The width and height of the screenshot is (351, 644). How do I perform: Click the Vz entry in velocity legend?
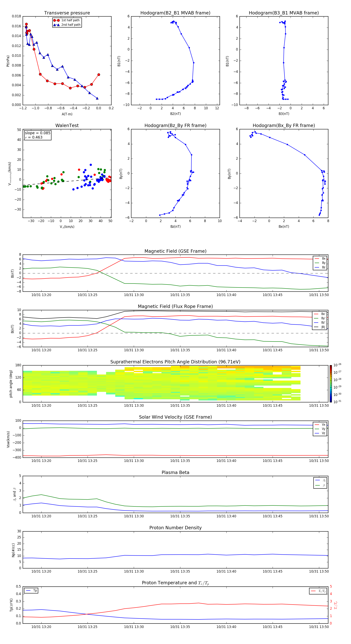pyautogui.click(x=320, y=433)
